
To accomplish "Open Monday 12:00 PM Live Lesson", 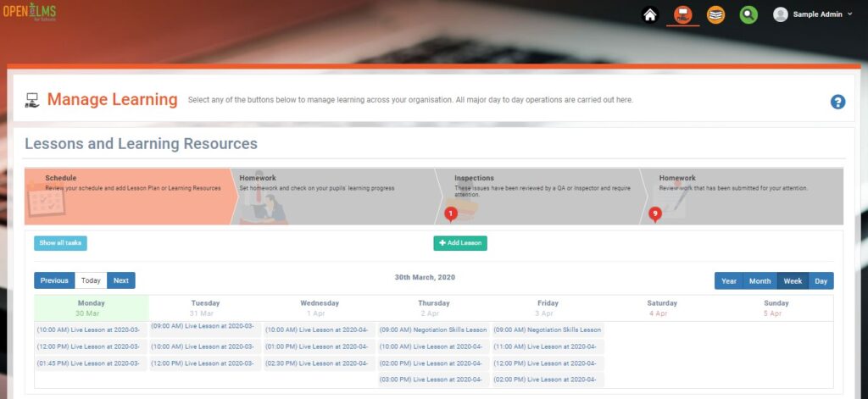I will tap(91, 347).
